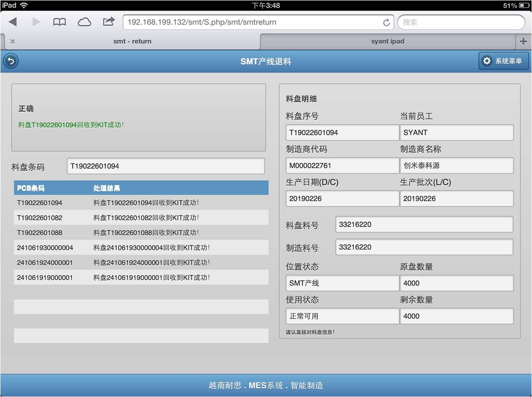Click the 制造商代码 M000022761 field
The height and width of the screenshot is (397, 532).
pyautogui.click(x=342, y=165)
